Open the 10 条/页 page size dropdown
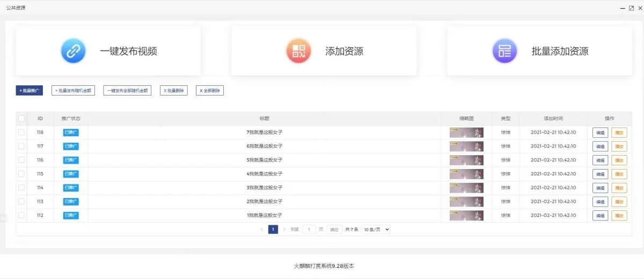The image size is (644, 279). coord(376,229)
